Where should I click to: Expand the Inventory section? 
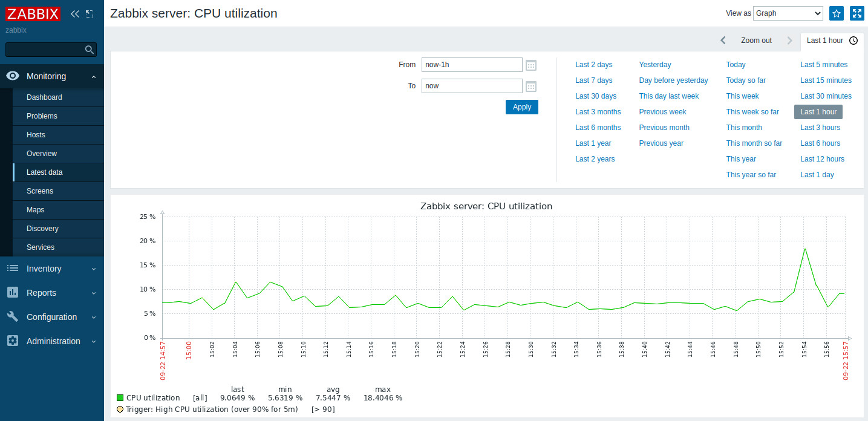pos(44,269)
